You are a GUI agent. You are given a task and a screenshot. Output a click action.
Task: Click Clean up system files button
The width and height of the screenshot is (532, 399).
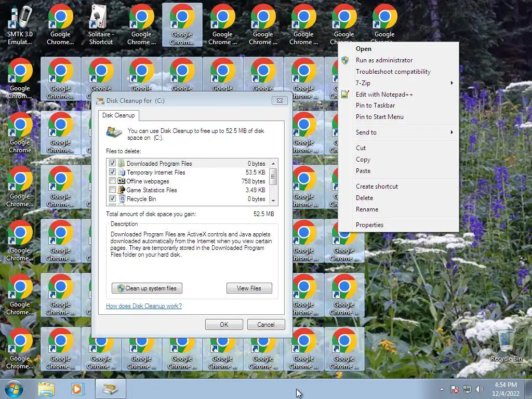pyautogui.click(x=147, y=288)
